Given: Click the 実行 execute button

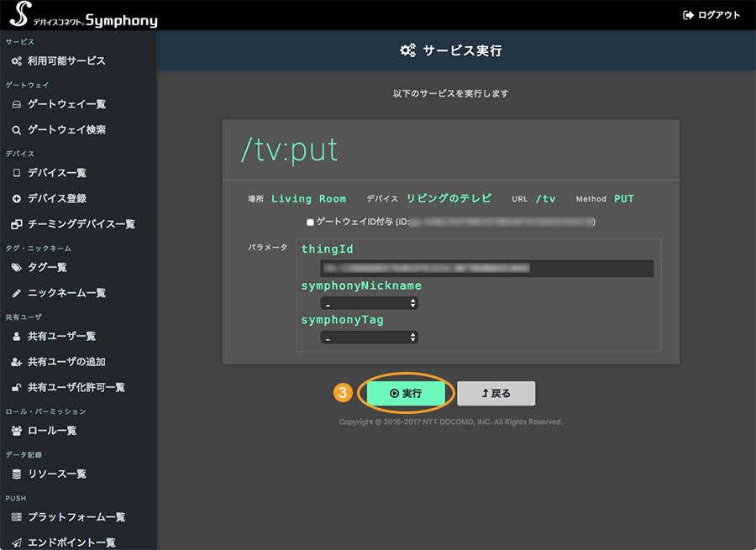Looking at the screenshot, I should pyautogui.click(x=406, y=393).
